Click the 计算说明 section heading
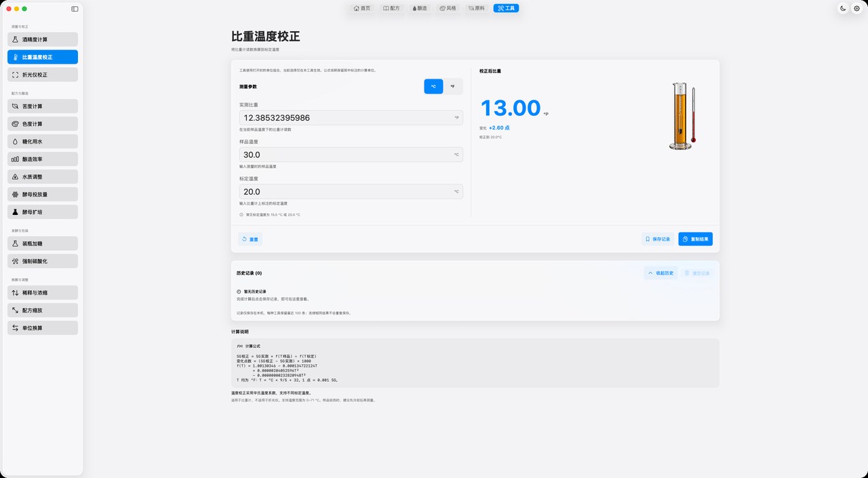 click(x=240, y=332)
